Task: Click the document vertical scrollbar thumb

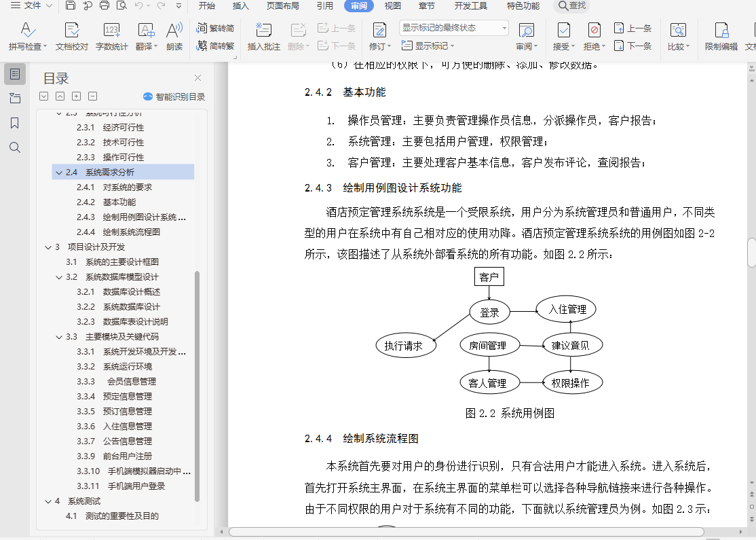Action: click(x=751, y=253)
